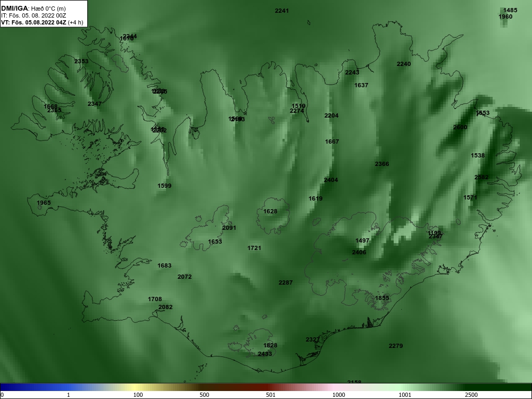Click the map value 2287

(x=285, y=282)
